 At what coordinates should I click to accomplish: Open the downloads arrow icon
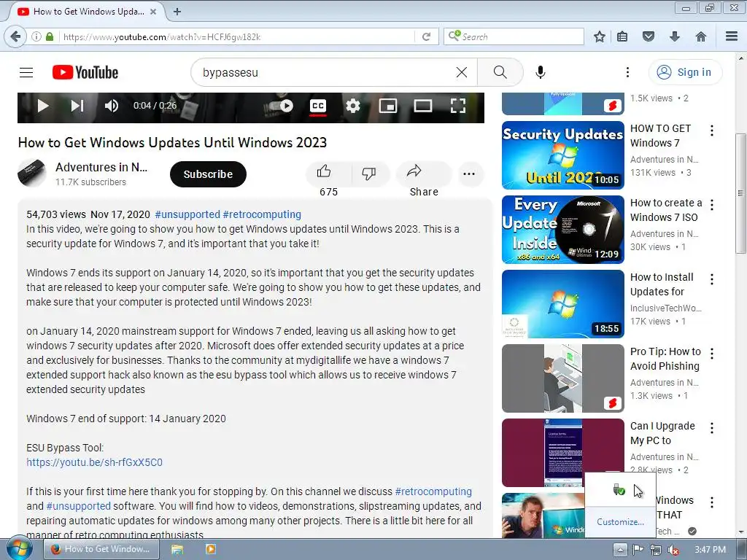(675, 36)
